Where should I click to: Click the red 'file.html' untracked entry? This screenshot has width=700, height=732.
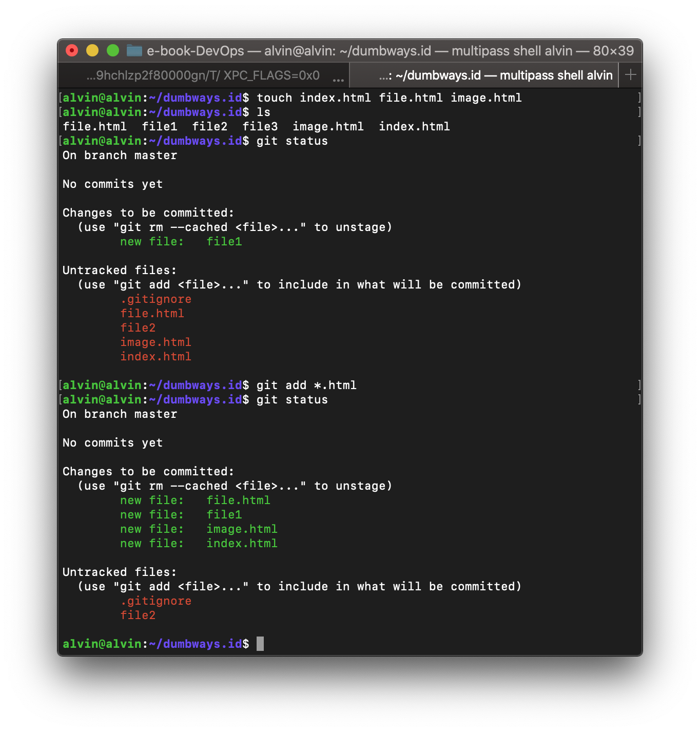pyautogui.click(x=152, y=313)
